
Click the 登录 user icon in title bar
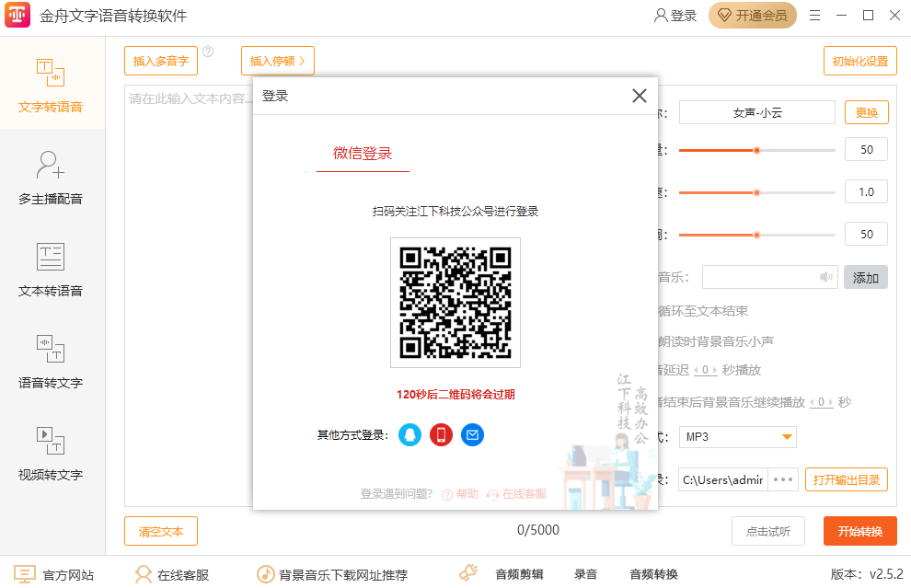click(675, 16)
